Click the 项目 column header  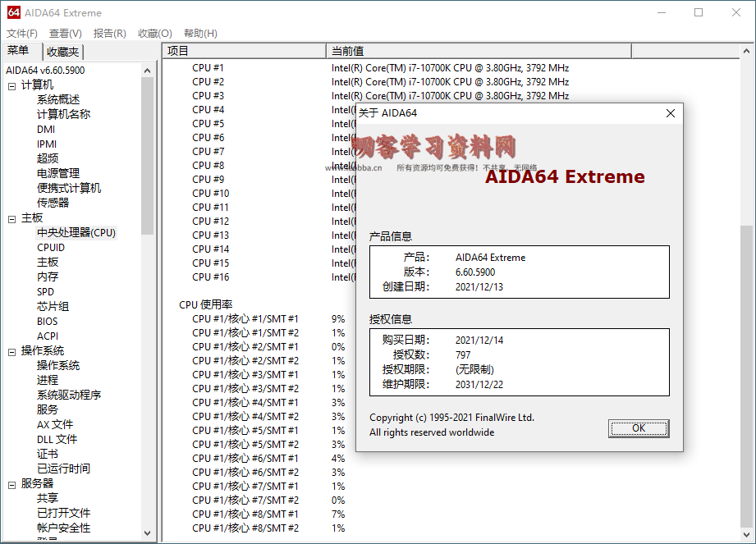243,51
